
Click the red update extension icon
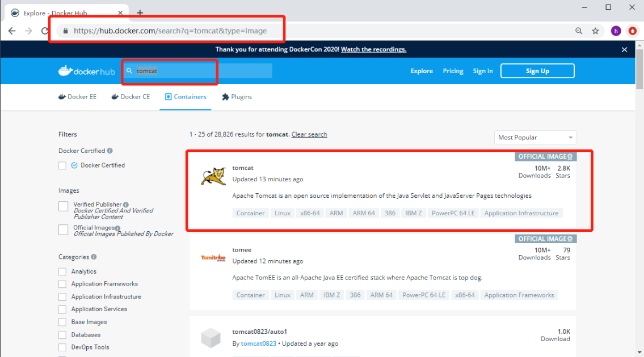point(633,31)
